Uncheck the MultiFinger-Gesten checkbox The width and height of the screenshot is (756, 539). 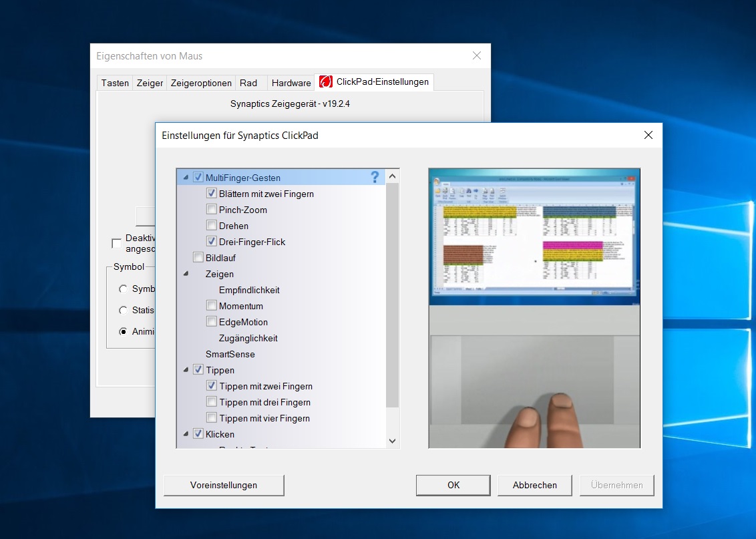[198, 178]
